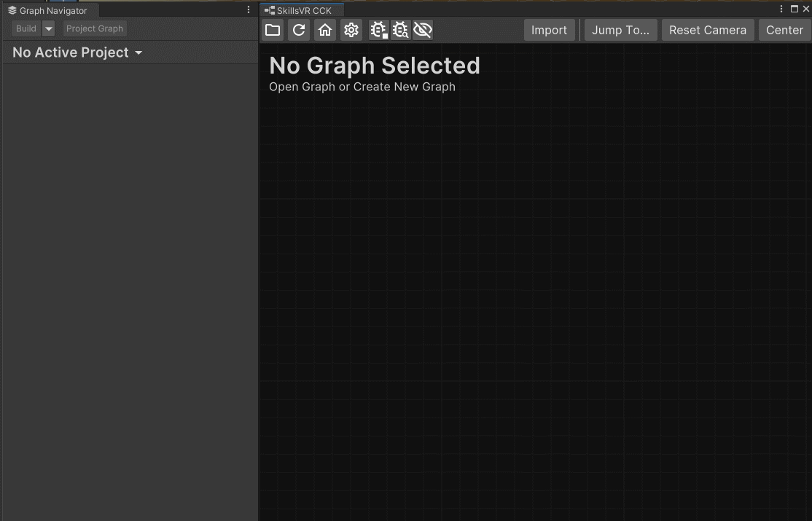Click the refresh graph icon
The image size is (812, 521).
tap(299, 30)
